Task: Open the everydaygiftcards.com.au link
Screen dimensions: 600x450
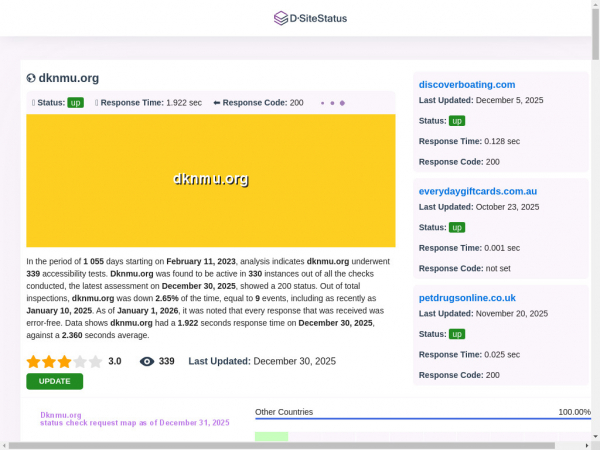Action: pyautogui.click(x=478, y=191)
